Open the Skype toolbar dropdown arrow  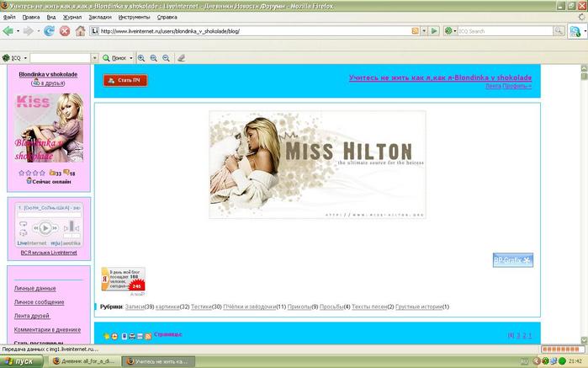[x=585, y=31]
